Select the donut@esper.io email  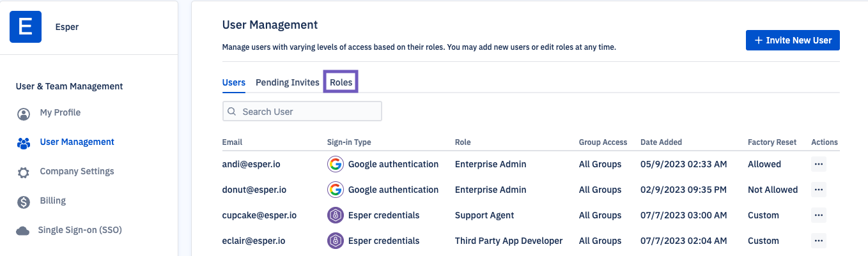click(254, 190)
